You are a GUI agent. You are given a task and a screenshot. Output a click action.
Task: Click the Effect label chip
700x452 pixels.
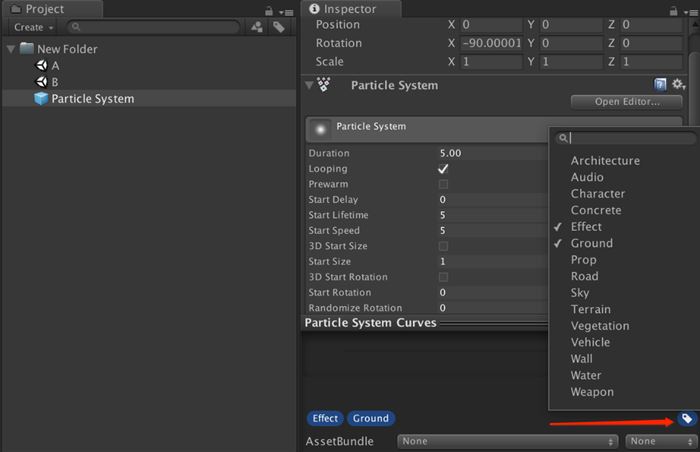[325, 418]
